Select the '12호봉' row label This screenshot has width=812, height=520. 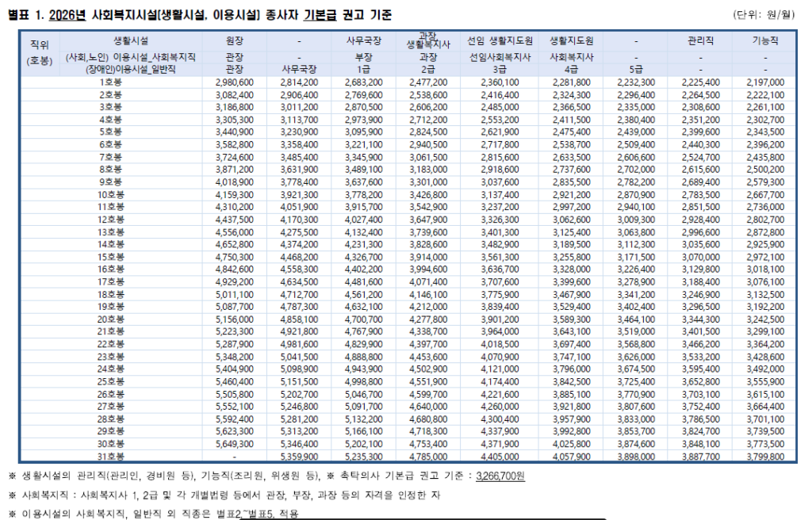[111, 220]
